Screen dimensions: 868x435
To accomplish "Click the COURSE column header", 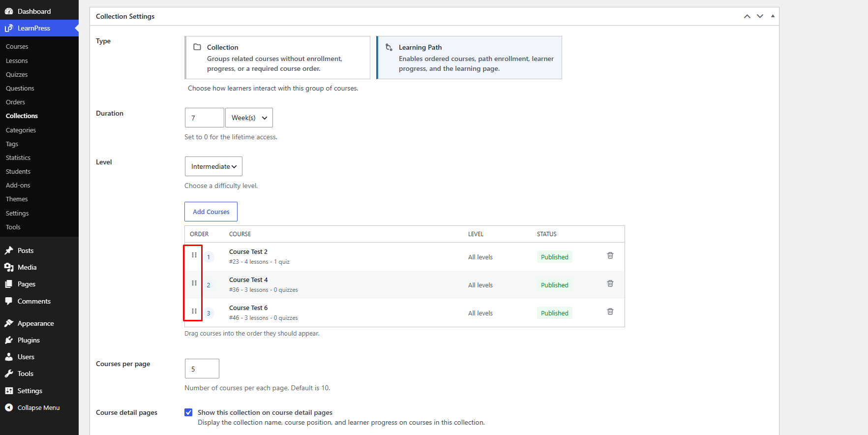I will pos(240,234).
